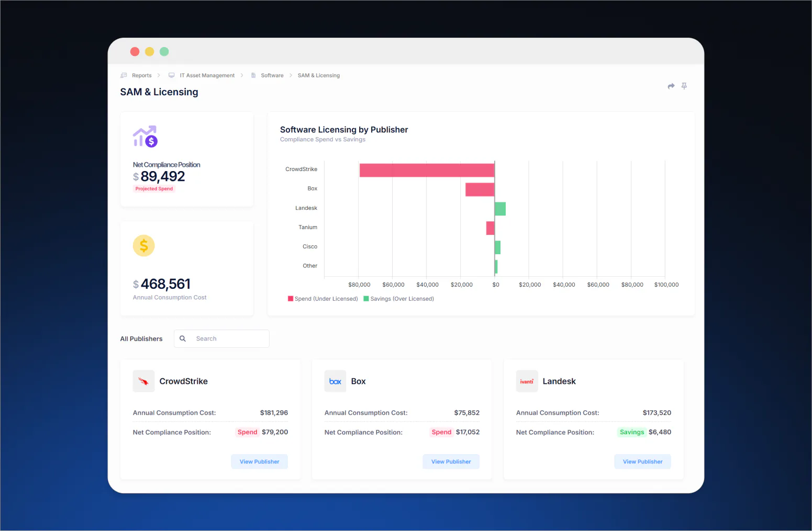812x531 pixels.
Task: Click the Net Compliance Position chart icon
Action: (145, 136)
